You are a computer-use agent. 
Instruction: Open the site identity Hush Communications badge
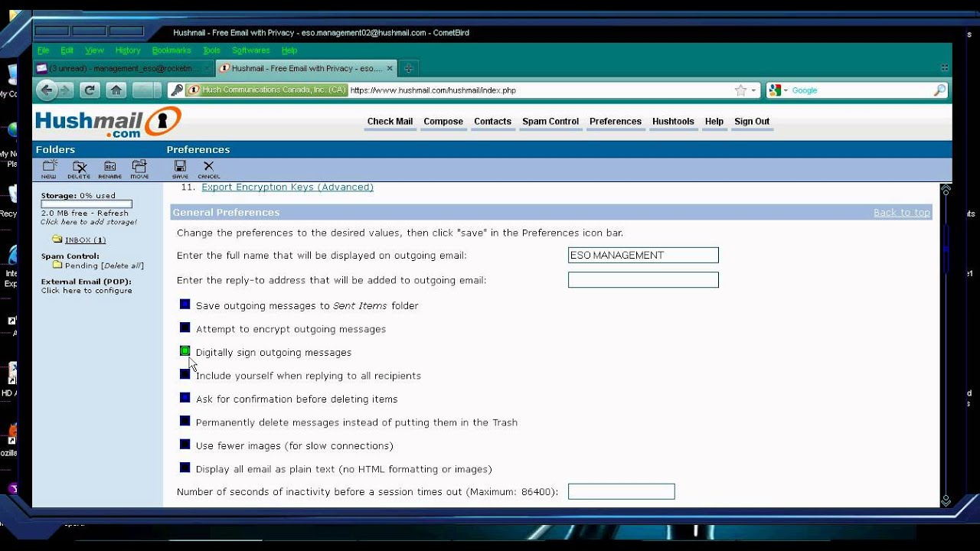(267, 90)
